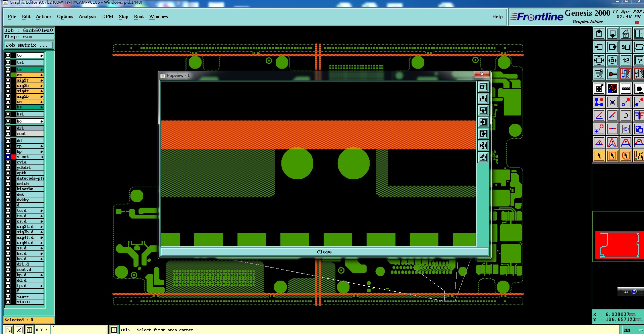Open the File menu

12,16
